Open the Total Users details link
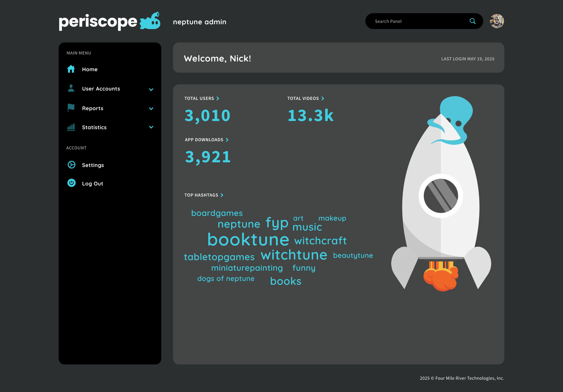 [202, 98]
